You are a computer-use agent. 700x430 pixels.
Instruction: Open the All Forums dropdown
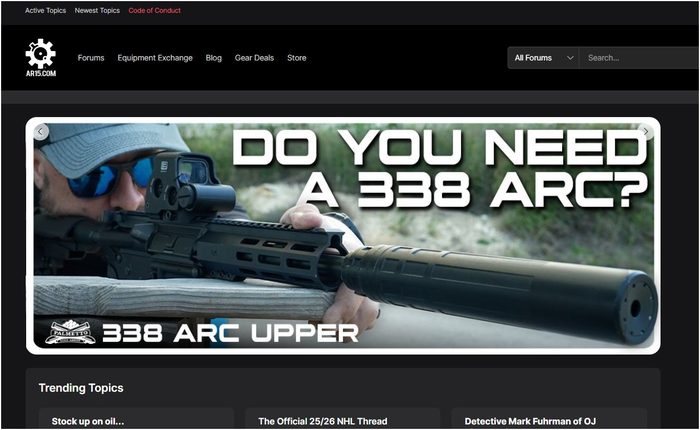pyautogui.click(x=543, y=58)
